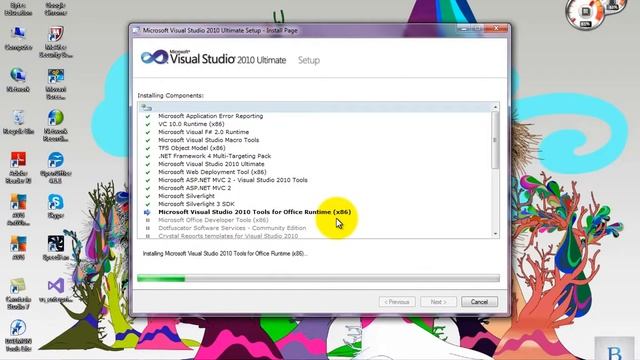Minimize the Visual Studio setup window
This screenshot has width=640, height=360.
464,29
